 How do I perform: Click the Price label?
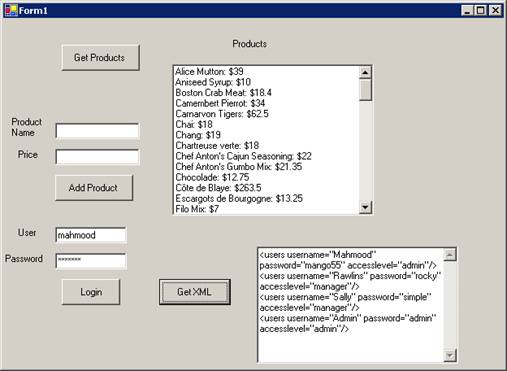point(28,155)
